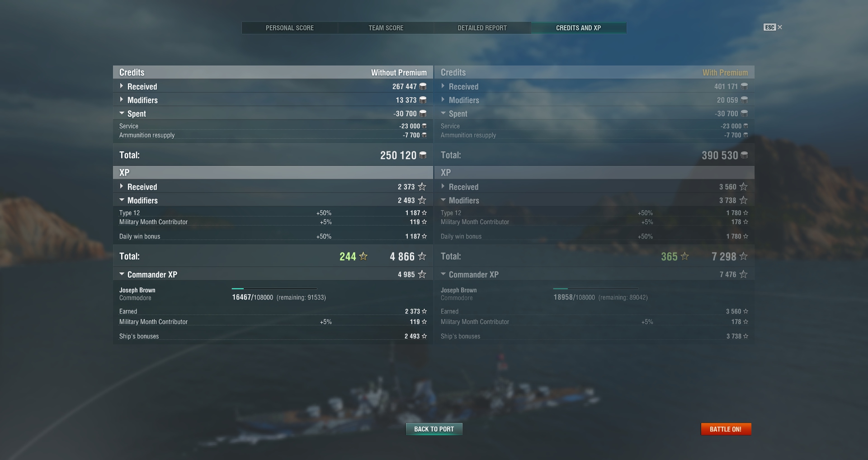
Task: Click the ESC close X icon
Action: [x=780, y=27]
